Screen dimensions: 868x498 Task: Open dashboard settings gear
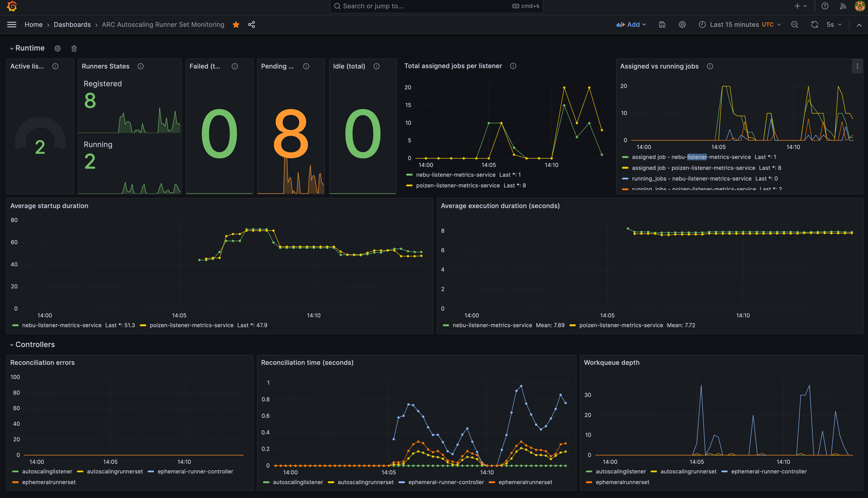click(682, 24)
